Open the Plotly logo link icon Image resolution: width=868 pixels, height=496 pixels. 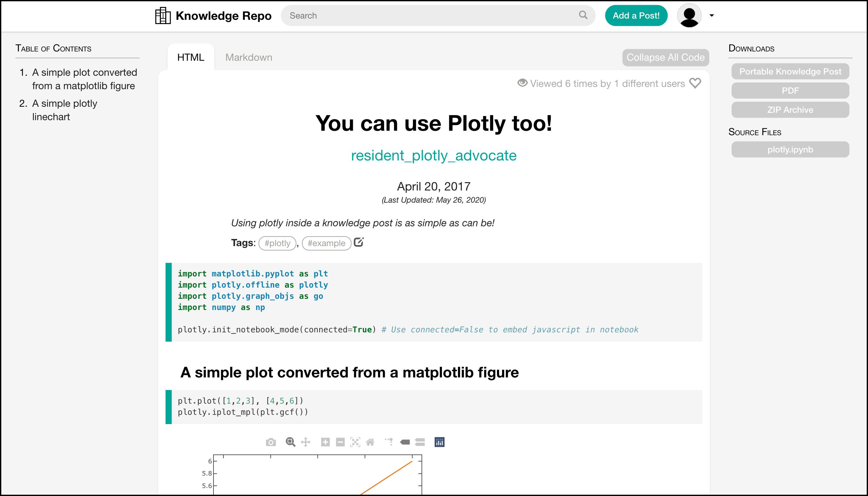tap(439, 442)
